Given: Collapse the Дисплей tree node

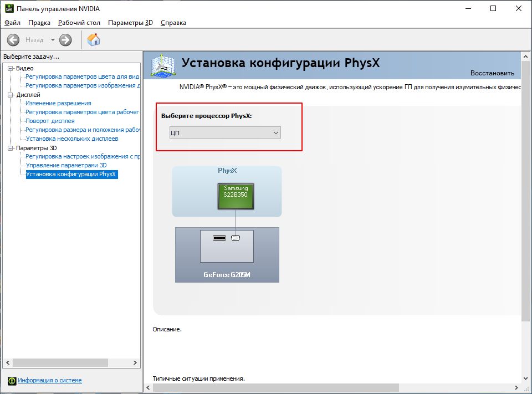Looking at the screenshot, I should coord(10,95).
